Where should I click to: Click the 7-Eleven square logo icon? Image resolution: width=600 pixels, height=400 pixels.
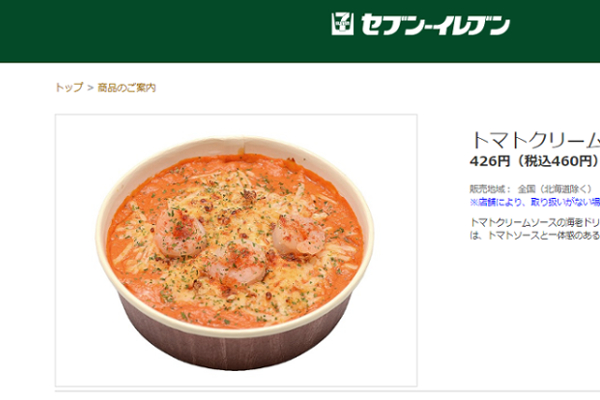(342, 24)
